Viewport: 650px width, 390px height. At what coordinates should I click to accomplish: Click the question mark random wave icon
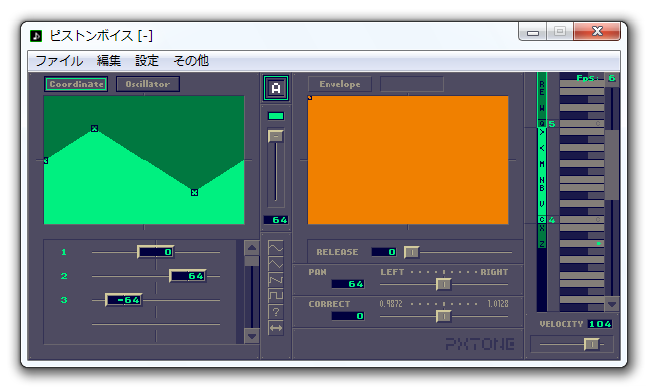click(276, 312)
